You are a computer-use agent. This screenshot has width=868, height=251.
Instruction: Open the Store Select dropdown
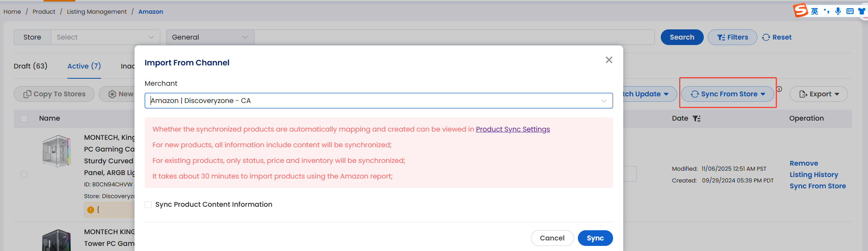105,37
